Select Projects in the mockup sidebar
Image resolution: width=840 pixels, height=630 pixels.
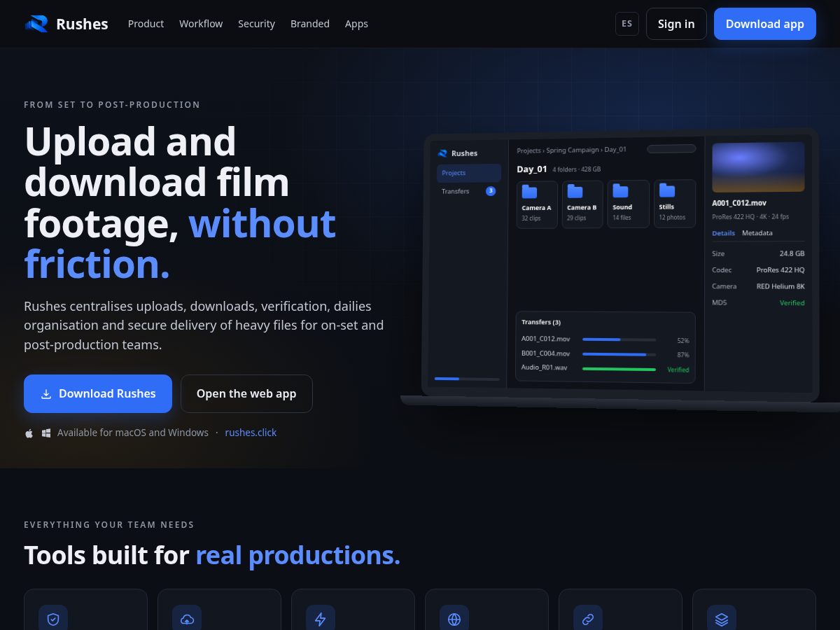tap(469, 173)
